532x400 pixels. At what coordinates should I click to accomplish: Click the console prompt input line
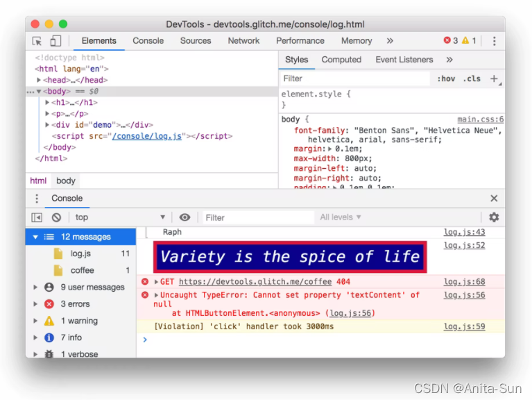click(320, 340)
